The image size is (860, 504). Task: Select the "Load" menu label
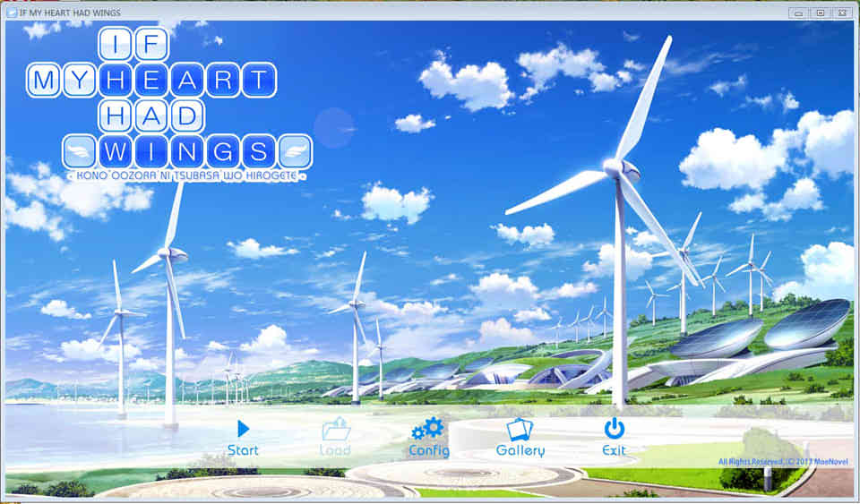point(335,450)
